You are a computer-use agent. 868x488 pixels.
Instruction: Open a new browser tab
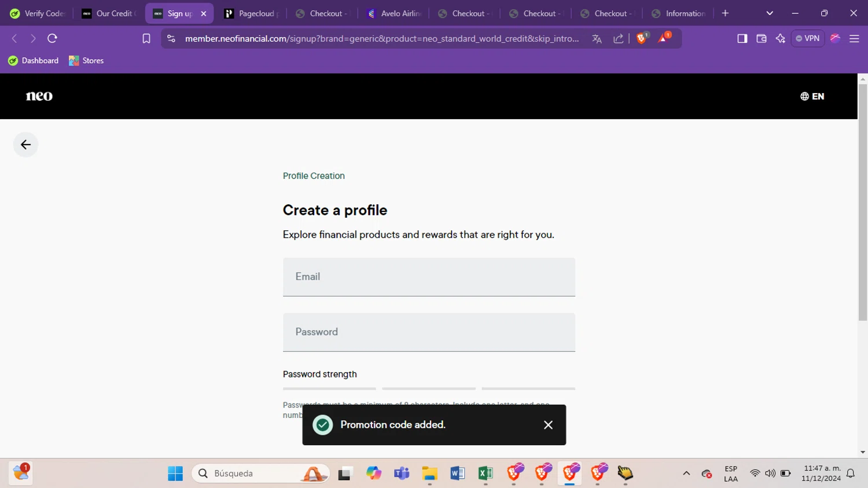[x=725, y=13]
